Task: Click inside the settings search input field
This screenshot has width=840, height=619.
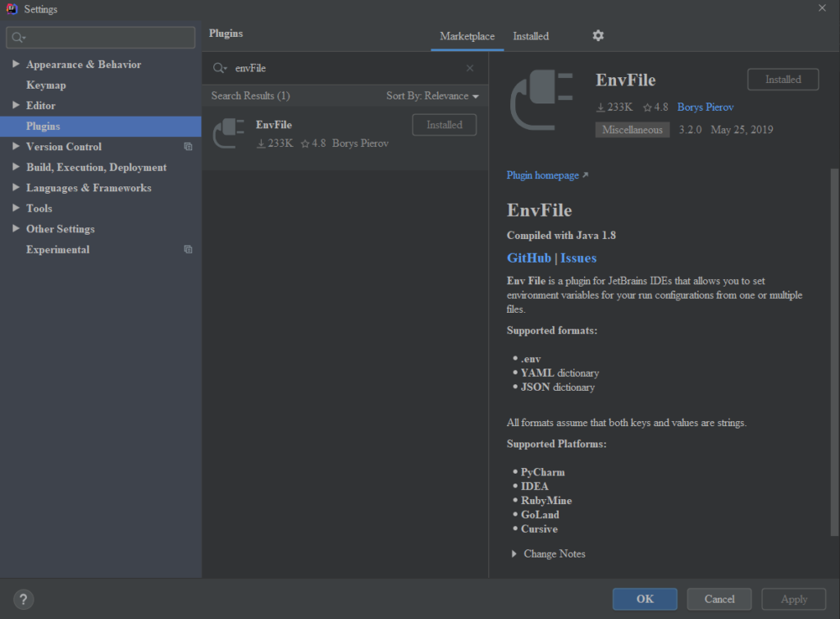Action: (x=98, y=37)
